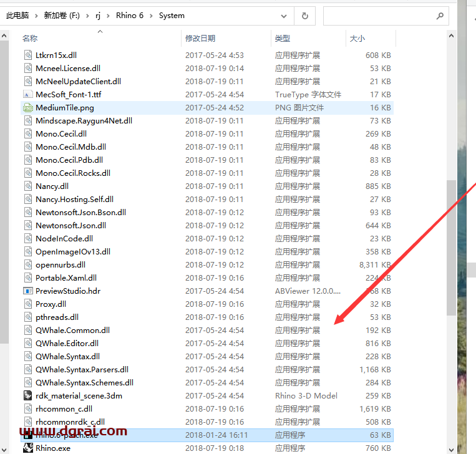Image resolution: width=476 pixels, height=454 pixels.
Task: Select the QWhale.Syntax.dll file name
Action: coord(68,357)
